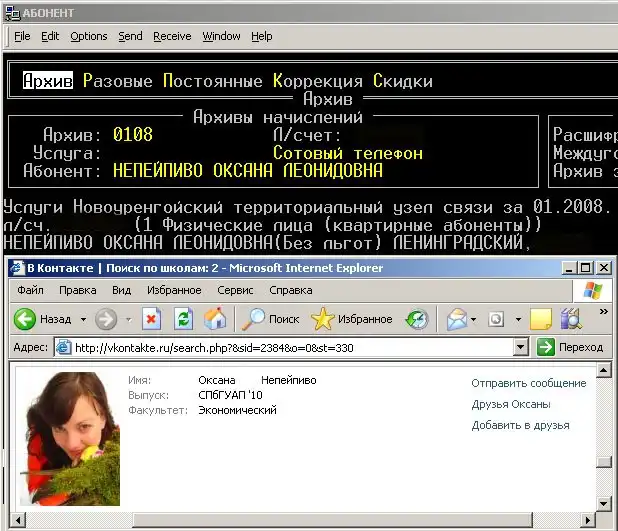Click the Mail envelope icon
Screen dimensions: 618x531
coord(456,319)
